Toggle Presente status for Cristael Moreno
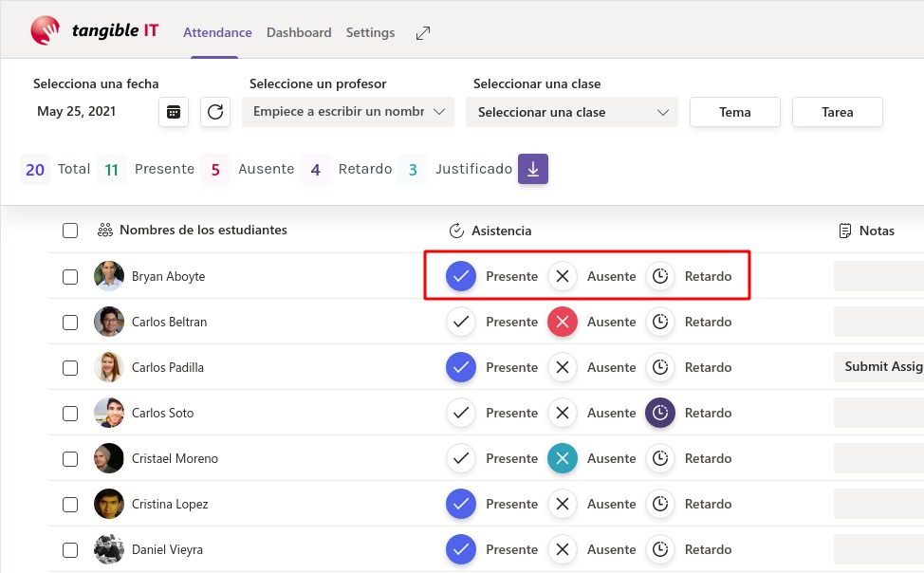Image resolution: width=924 pixels, height=573 pixels. (460, 458)
